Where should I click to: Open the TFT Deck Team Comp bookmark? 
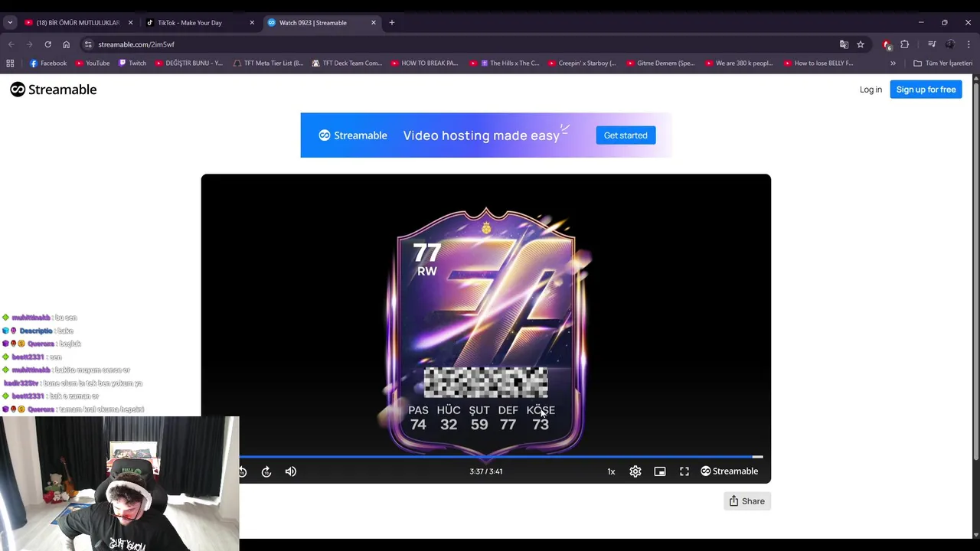pos(347,64)
